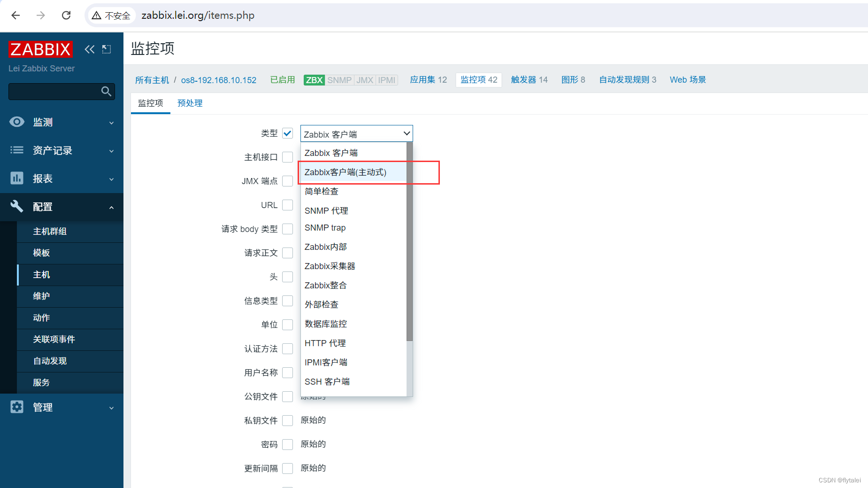Viewport: 868px width, 488px height.
Task: Focus the sidebar search input field
Action: tap(54, 91)
